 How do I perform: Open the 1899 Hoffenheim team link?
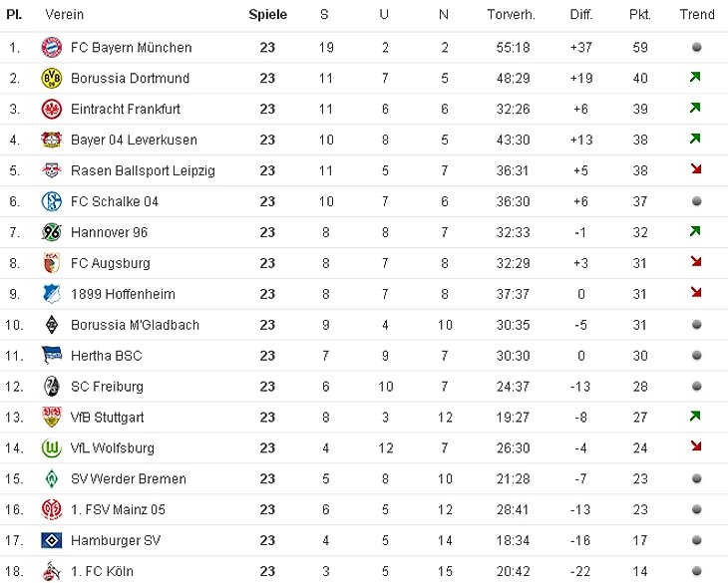(123, 294)
